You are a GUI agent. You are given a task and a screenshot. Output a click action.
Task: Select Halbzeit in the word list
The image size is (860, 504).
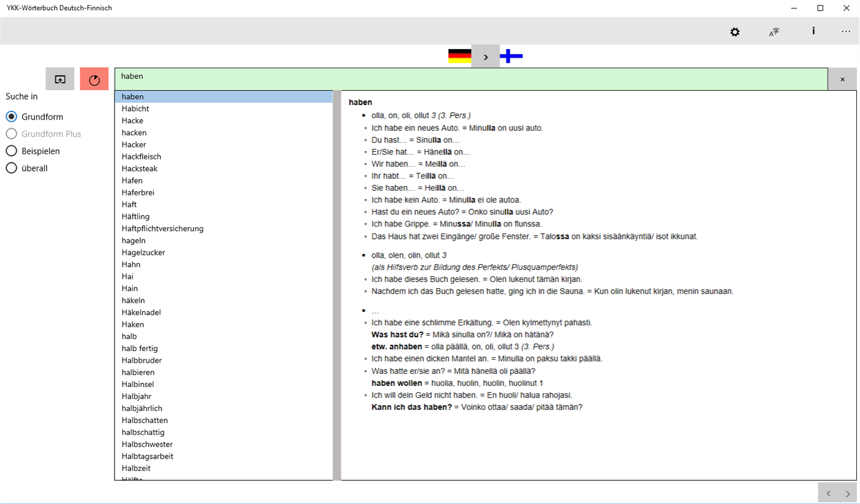coord(224,468)
